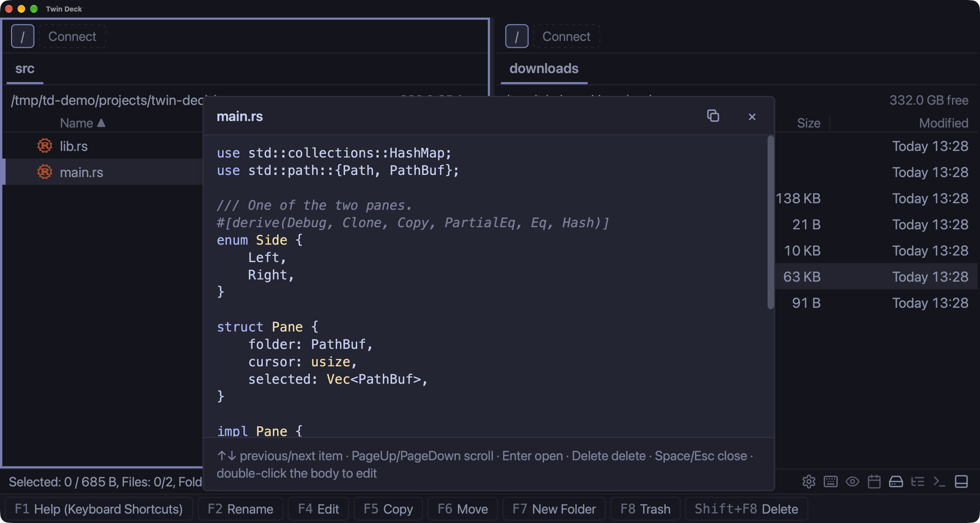Switch to the downloads tab
980x523 pixels.
pos(544,69)
